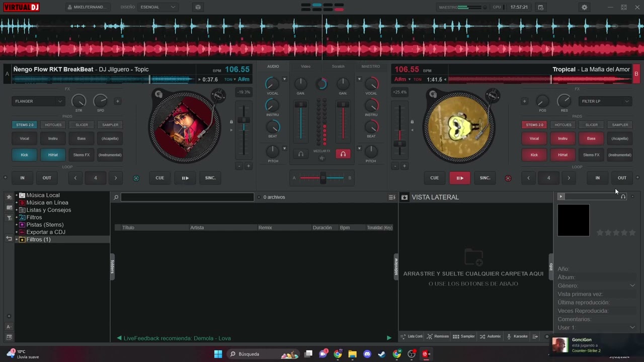This screenshot has width=644, height=362.
Task: Switch mixer to the Scratch tab
Action: click(338, 66)
